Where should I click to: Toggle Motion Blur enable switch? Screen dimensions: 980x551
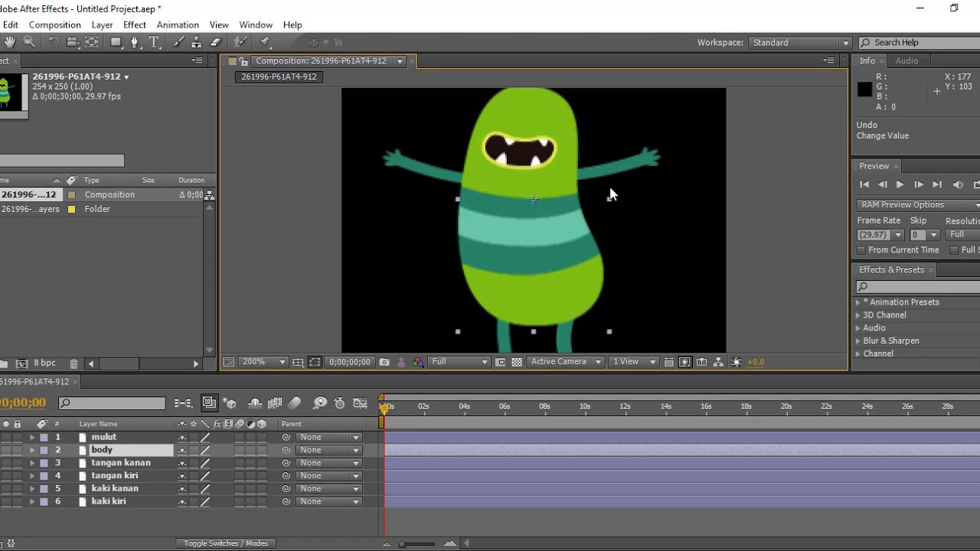[x=295, y=403]
